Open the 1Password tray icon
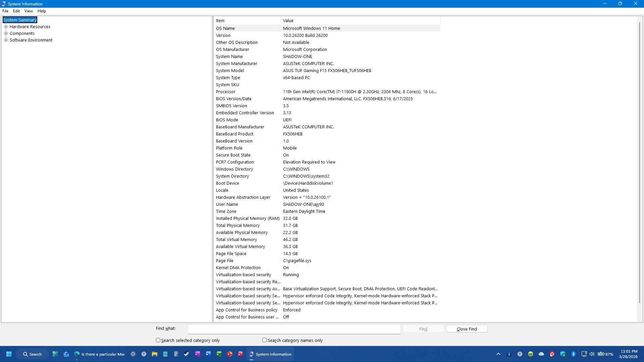 coord(520,354)
